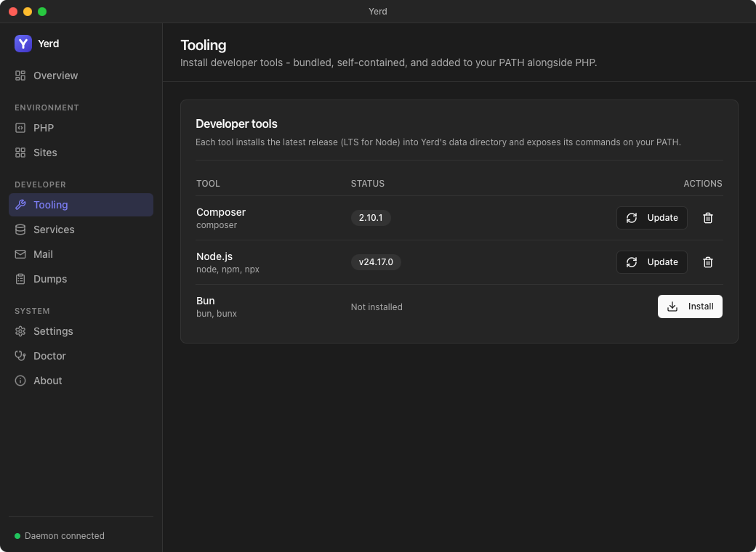This screenshot has height=552, width=756.
Task: Click the About info icon
Action: (x=20, y=381)
